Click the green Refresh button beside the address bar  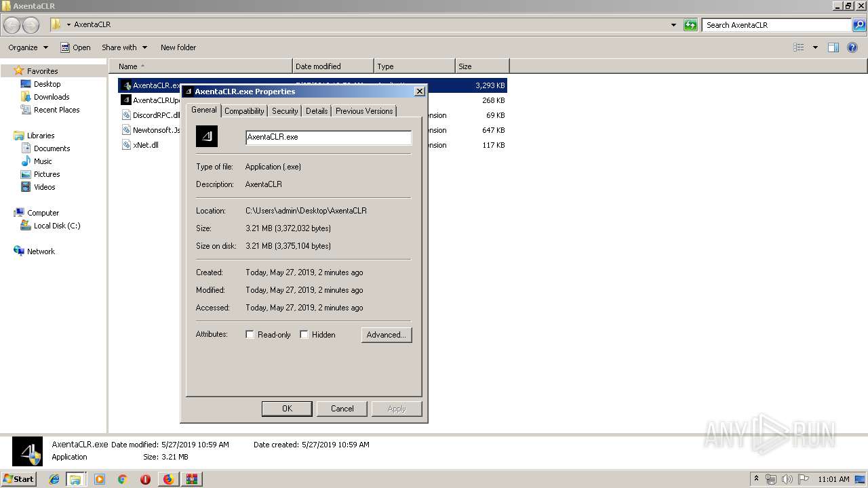(690, 25)
